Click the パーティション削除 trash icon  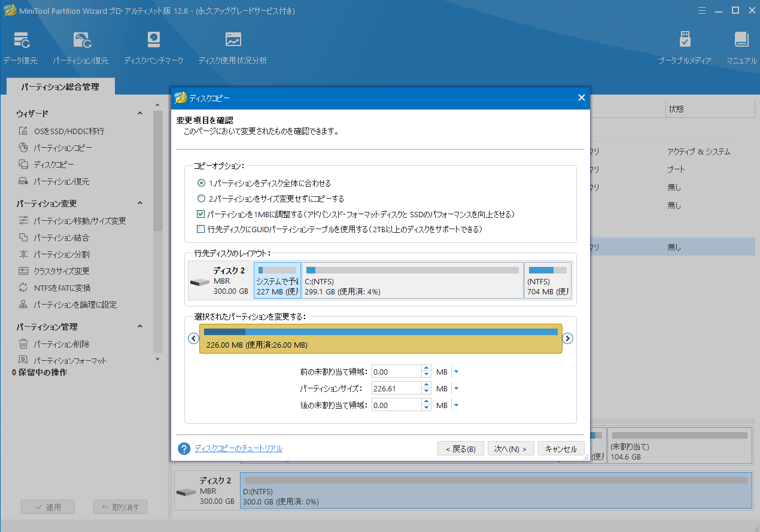[23, 344]
